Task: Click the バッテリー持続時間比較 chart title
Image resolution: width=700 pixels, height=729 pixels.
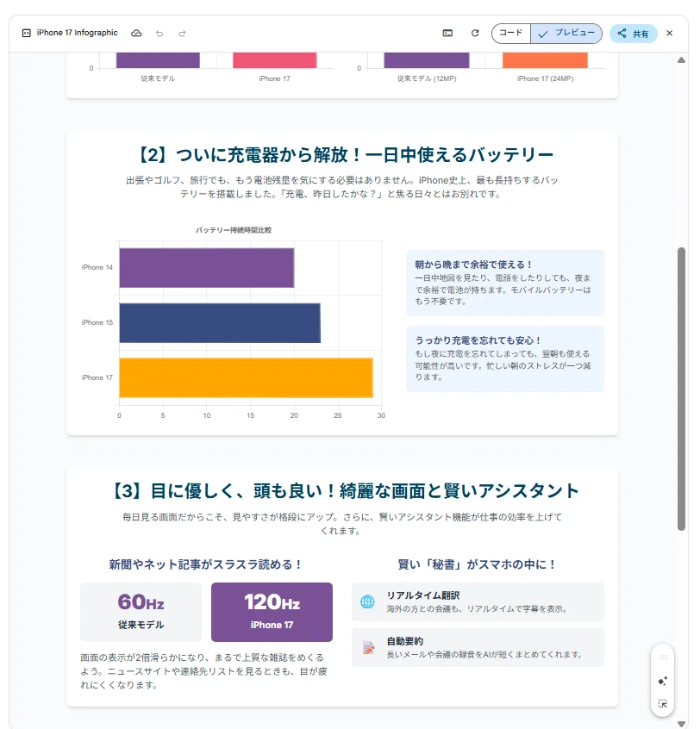Action: pos(234,230)
